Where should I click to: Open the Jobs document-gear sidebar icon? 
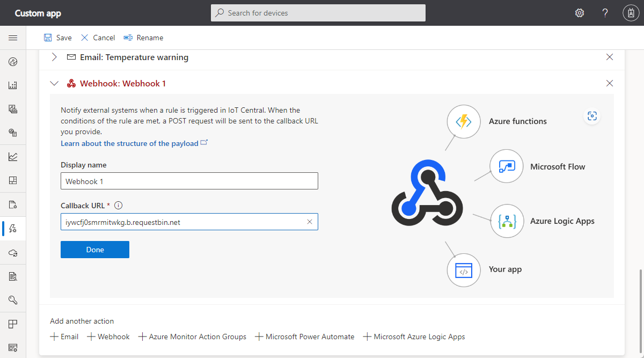point(13,204)
